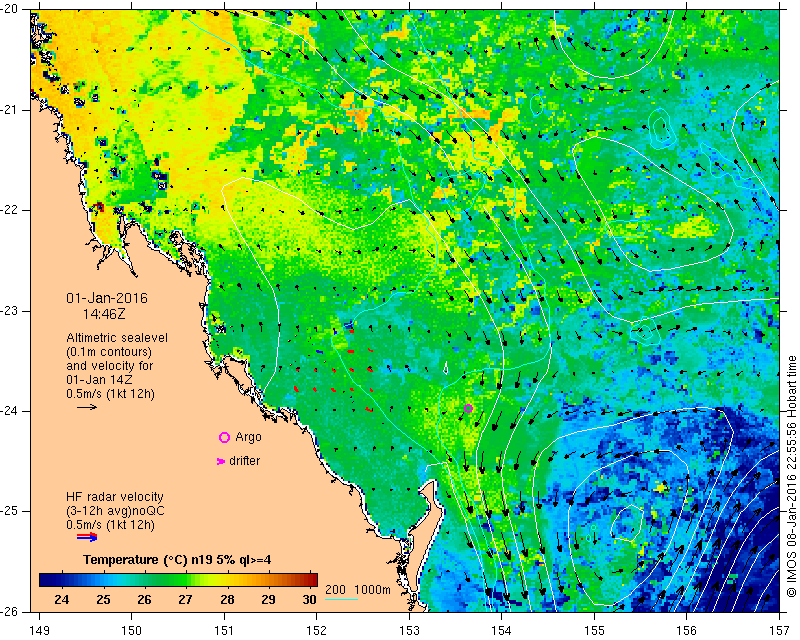800x640 pixels.
Task: Click the 'HF radar velocity' legend text
Action: pos(115,497)
